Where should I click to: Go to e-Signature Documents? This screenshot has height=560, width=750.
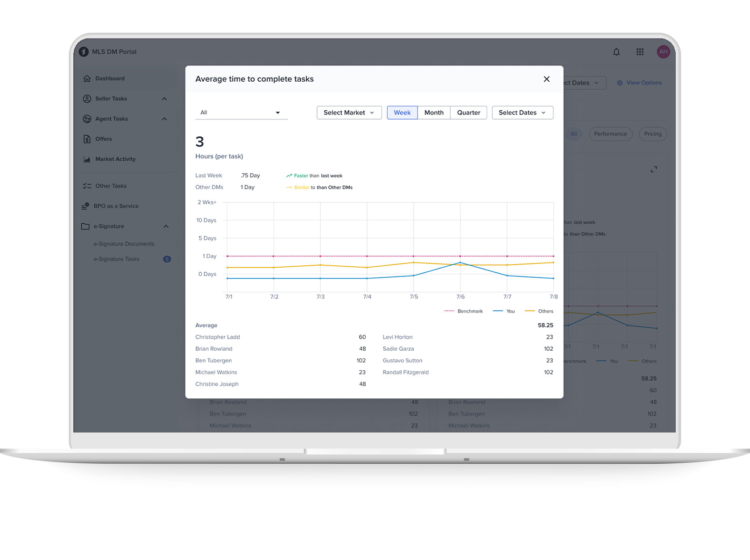(124, 244)
